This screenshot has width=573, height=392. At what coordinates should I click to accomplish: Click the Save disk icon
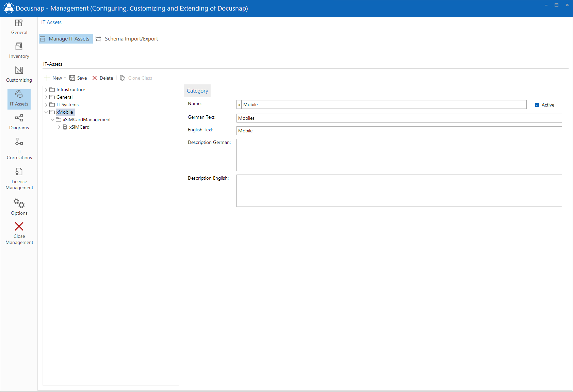[72, 78]
